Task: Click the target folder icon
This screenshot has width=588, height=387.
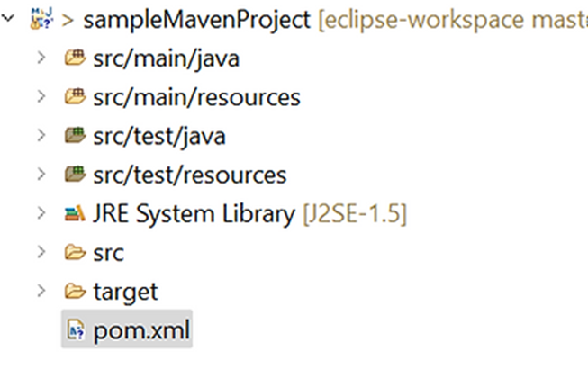Action: coord(75,291)
